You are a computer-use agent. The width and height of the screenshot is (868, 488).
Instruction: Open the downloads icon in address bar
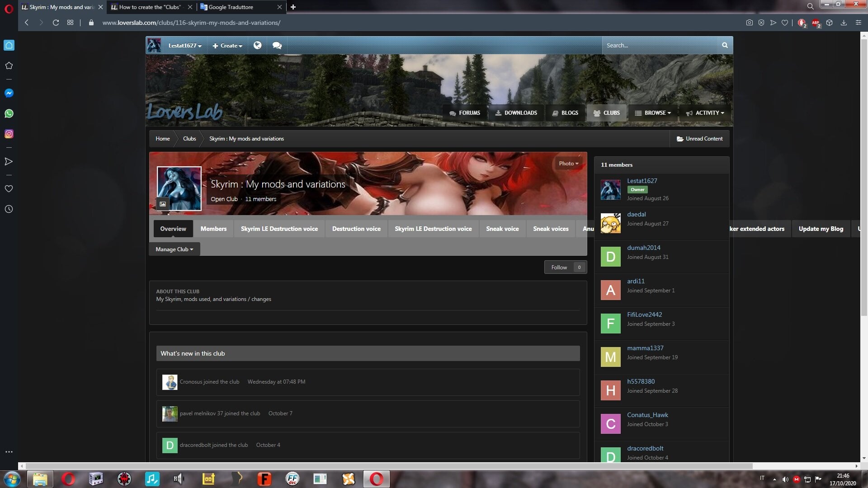point(844,23)
